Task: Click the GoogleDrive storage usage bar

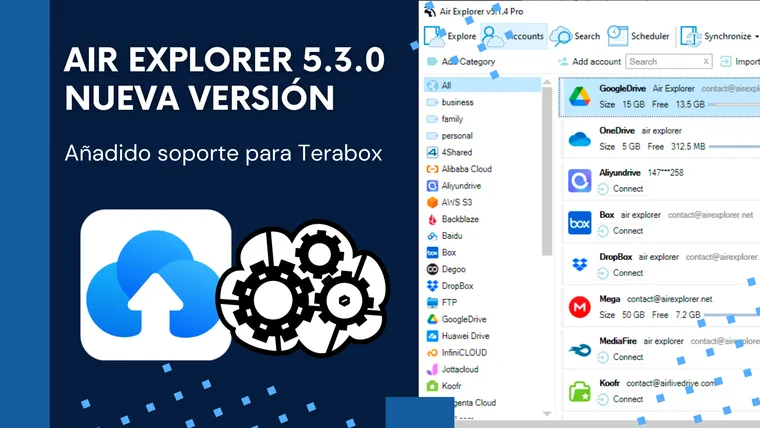Action: pos(734,104)
